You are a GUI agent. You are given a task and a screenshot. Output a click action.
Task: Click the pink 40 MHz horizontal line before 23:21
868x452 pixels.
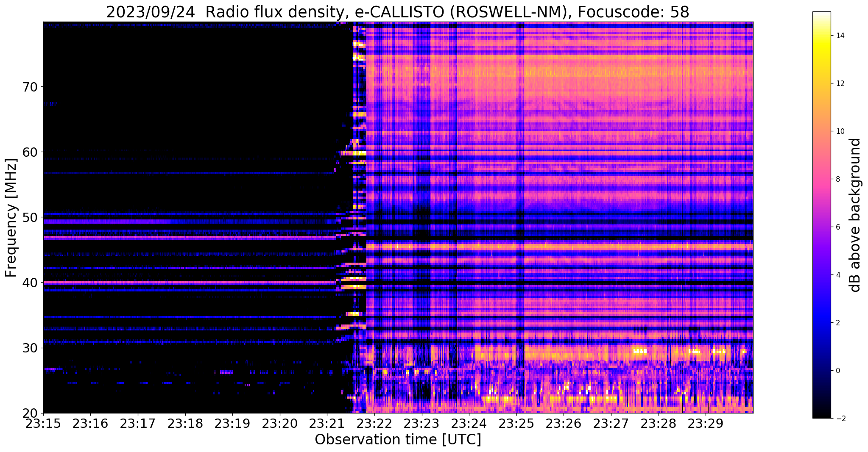click(x=189, y=282)
